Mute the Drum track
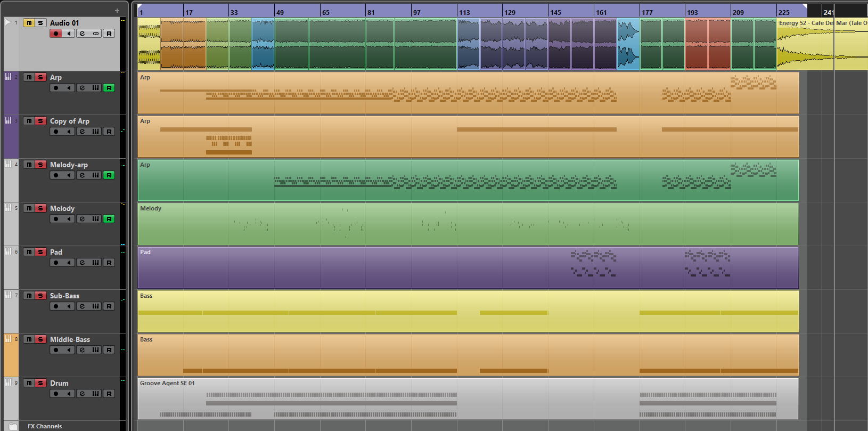 click(29, 383)
